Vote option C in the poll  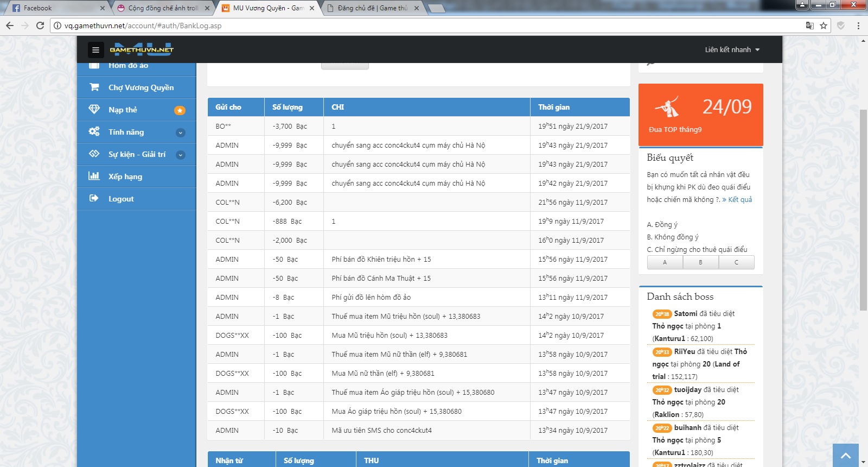pyautogui.click(x=736, y=262)
